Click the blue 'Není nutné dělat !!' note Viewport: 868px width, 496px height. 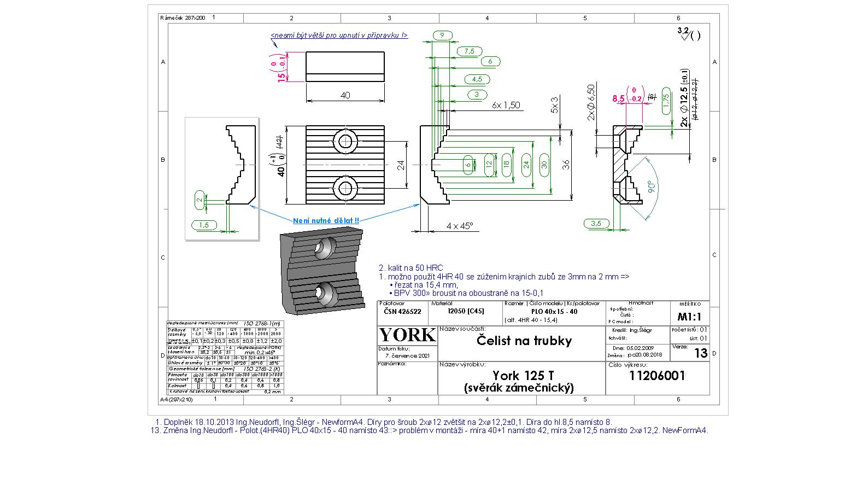(326, 221)
